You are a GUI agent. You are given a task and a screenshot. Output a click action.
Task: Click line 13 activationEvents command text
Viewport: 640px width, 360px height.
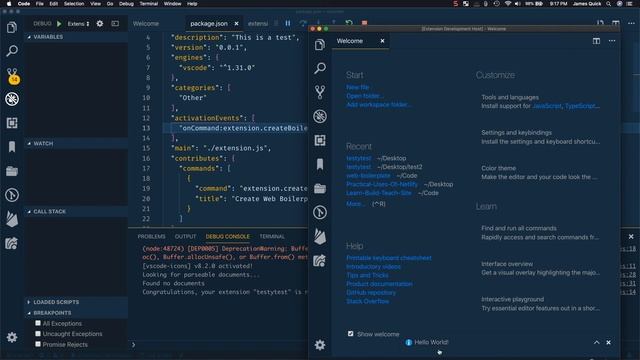click(243, 128)
